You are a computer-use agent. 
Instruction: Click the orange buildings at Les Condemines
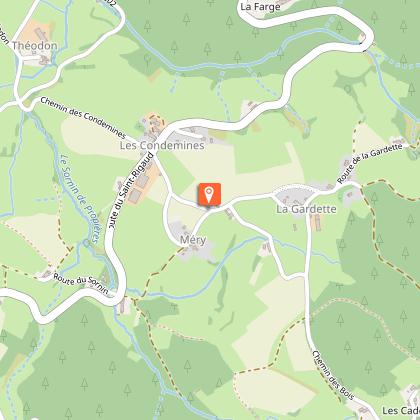[154, 122]
